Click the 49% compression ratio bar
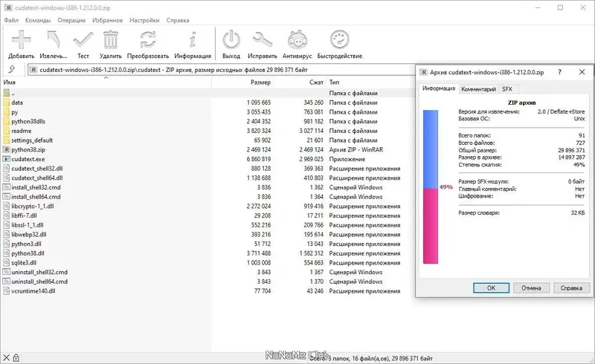This screenshot has height=364, width=595. click(x=431, y=187)
